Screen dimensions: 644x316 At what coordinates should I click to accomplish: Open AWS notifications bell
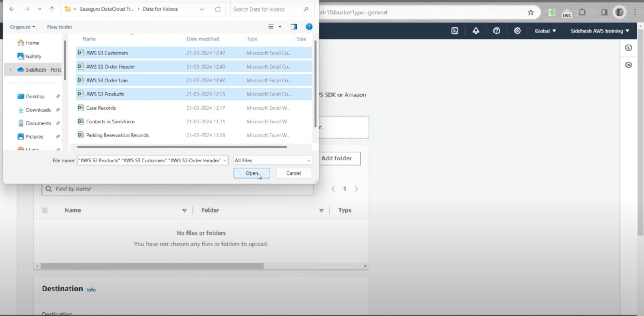click(x=476, y=31)
